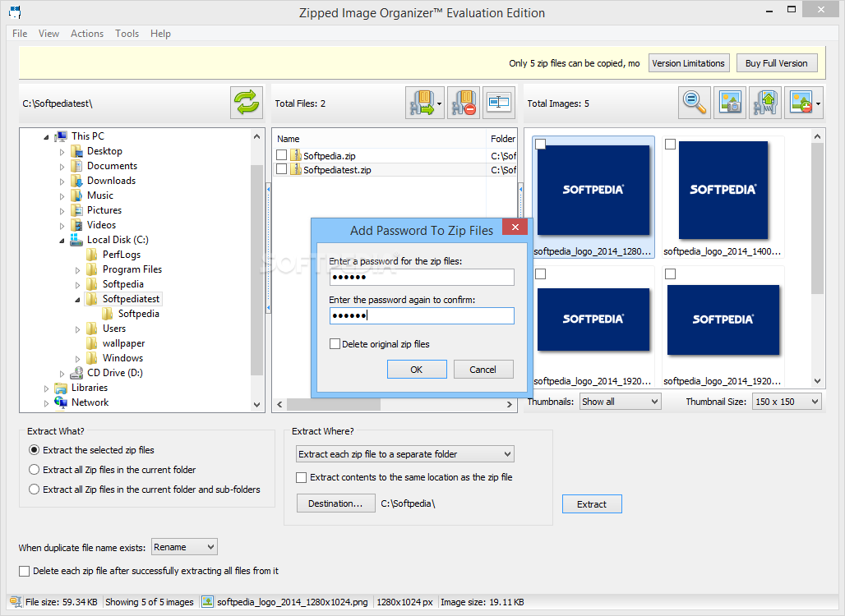Screen dimensions: 845x616
Task: Click the file list horizontal scrollbar
Action: coord(394,404)
